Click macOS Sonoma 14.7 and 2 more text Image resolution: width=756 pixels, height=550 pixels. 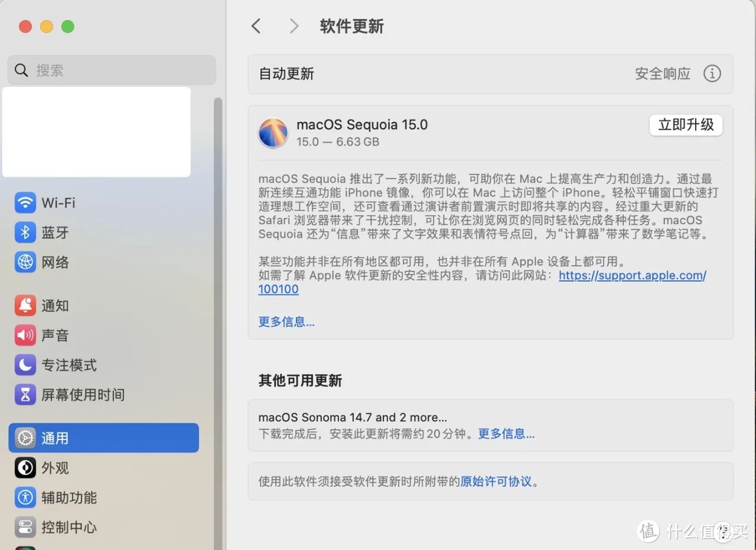(352, 417)
